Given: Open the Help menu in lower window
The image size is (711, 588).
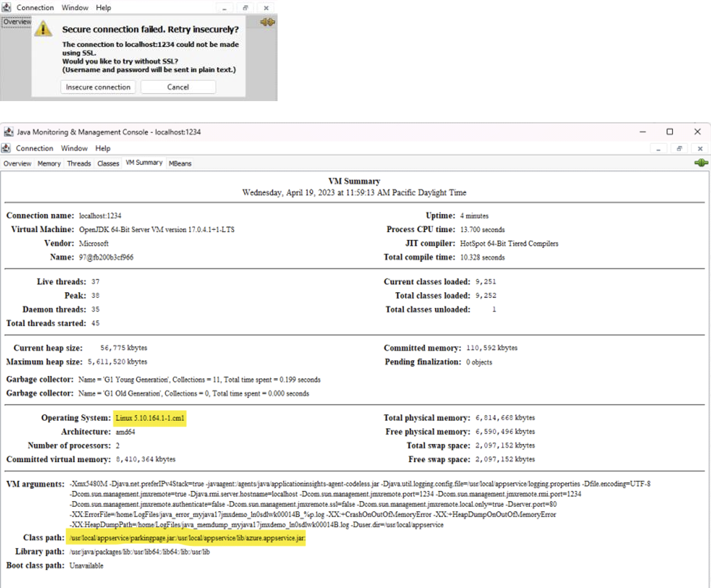Looking at the screenshot, I should [103, 148].
